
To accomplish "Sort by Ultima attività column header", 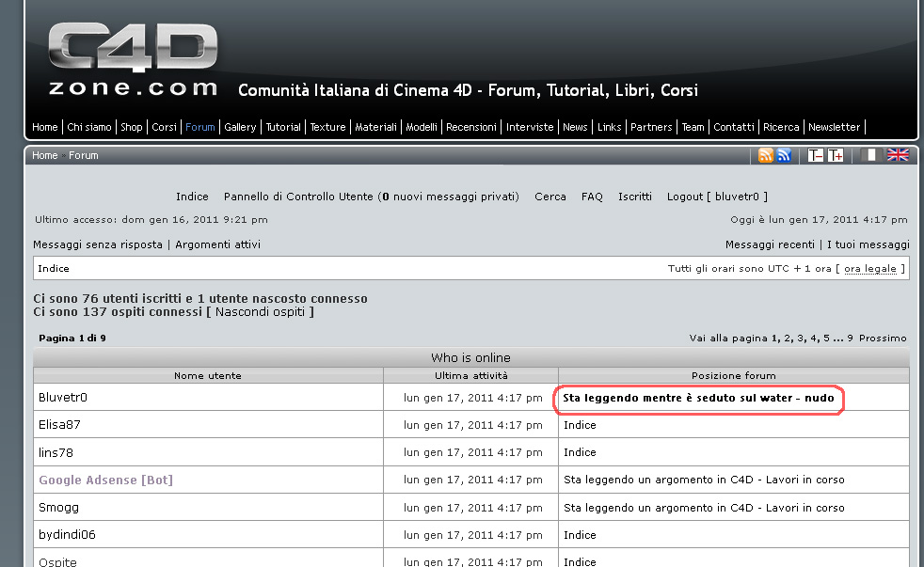I will coord(470,375).
